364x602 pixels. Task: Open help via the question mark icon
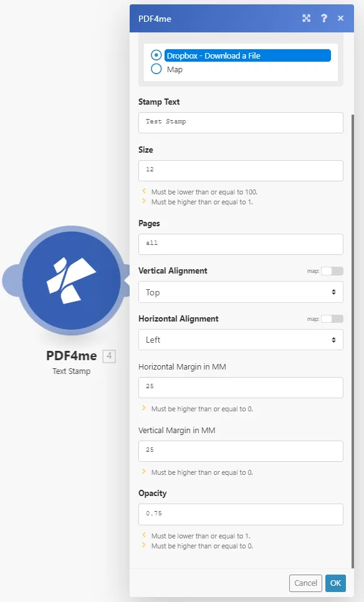click(x=324, y=18)
